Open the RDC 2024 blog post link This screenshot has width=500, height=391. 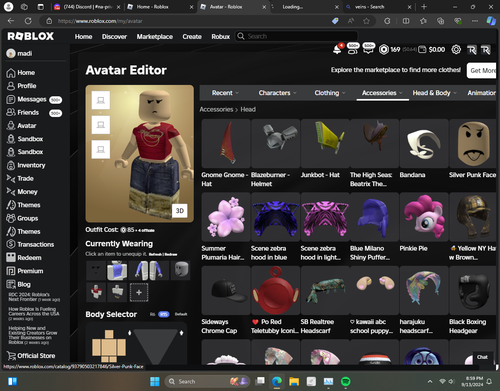pos(33,297)
